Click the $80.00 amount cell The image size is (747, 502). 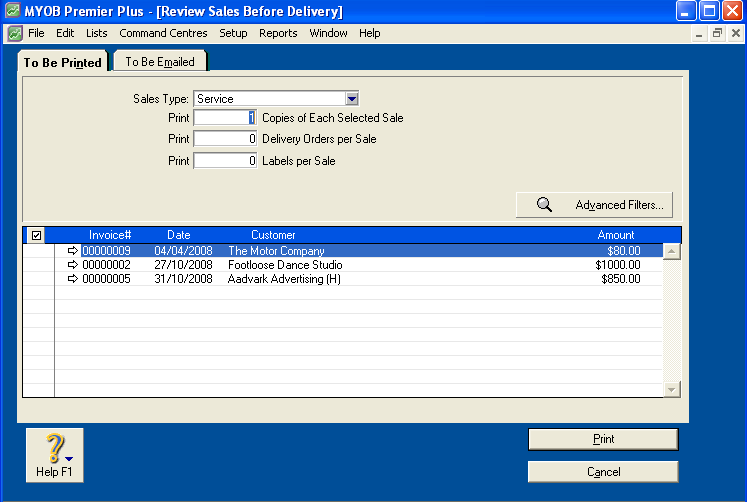(x=624, y=251)
